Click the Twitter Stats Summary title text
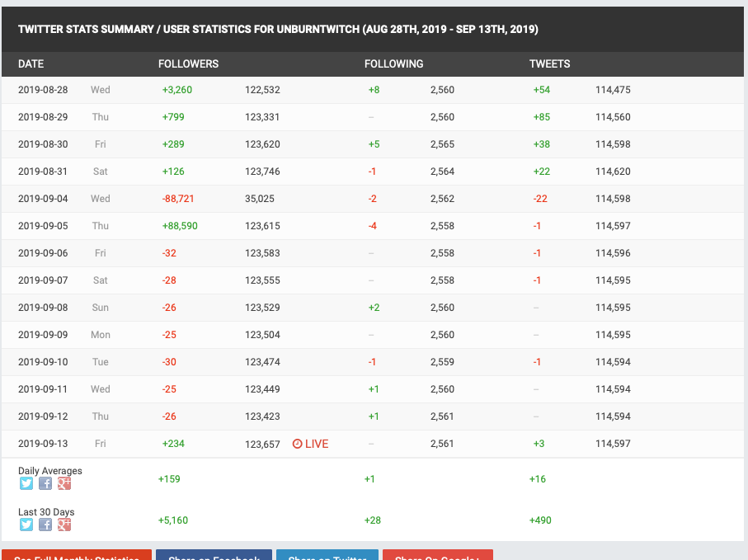The height and width of the screenshot is (560, 748). coord(278,29)
